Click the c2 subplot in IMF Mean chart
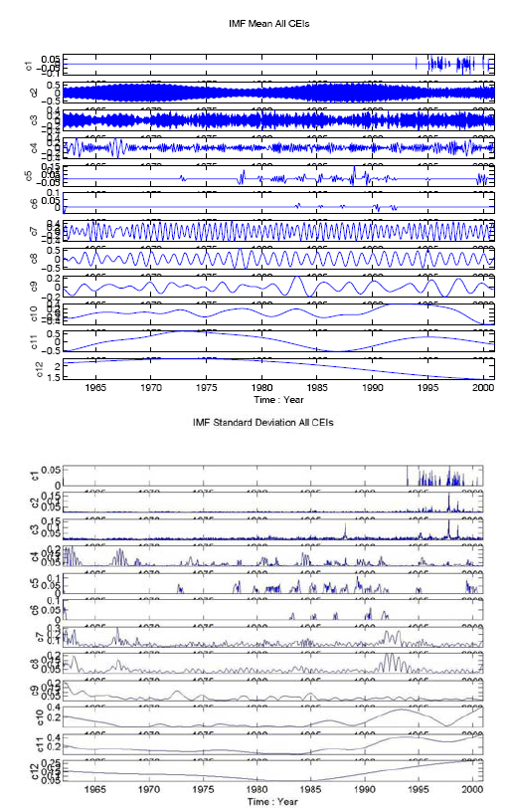Image resolution: width=512 pixels, height=812 pixels. (x=278, y=93)
